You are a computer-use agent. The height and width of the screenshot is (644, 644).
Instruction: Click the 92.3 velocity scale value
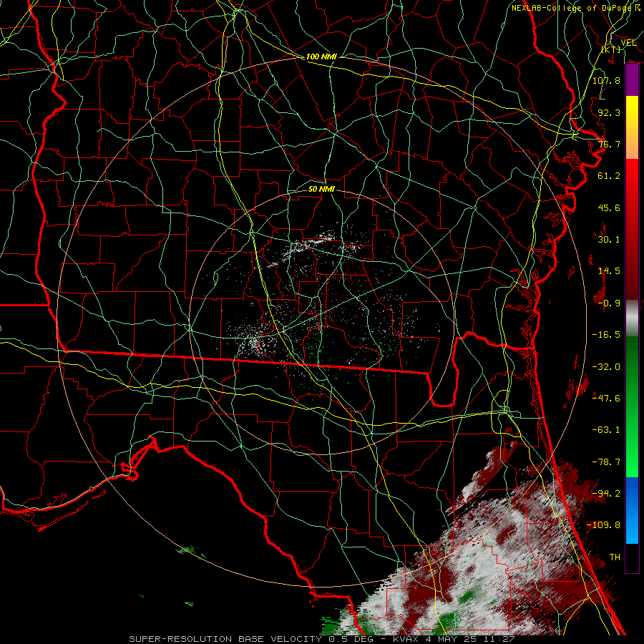609,112
